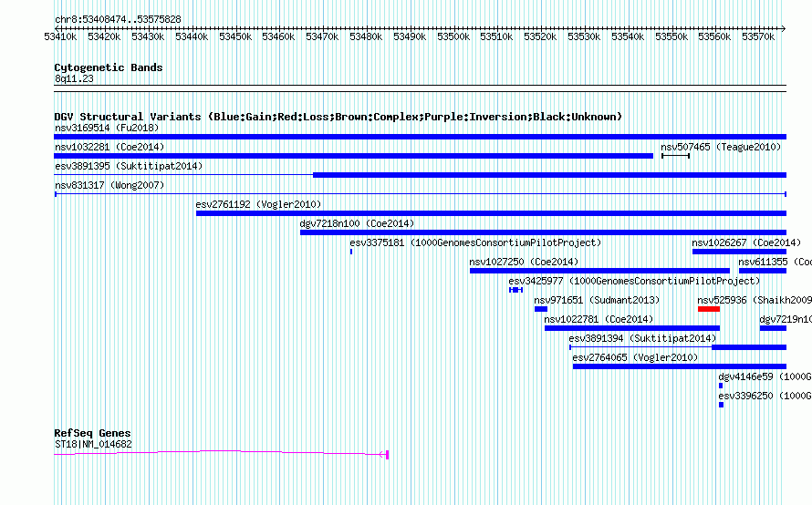Click the nsv3169514 (Fu2018) variant label

(x=107, y=128)
